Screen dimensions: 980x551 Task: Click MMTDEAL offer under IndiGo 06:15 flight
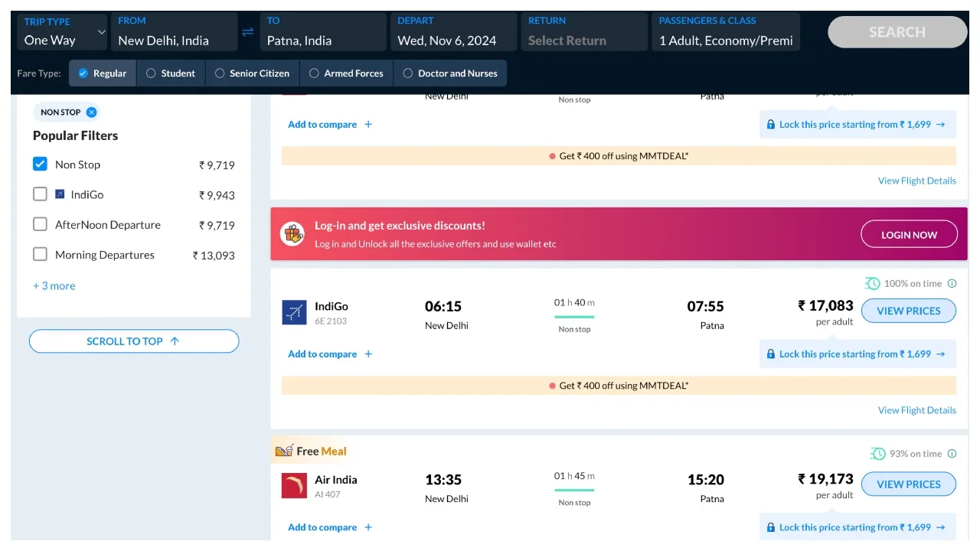click(619, 386)
